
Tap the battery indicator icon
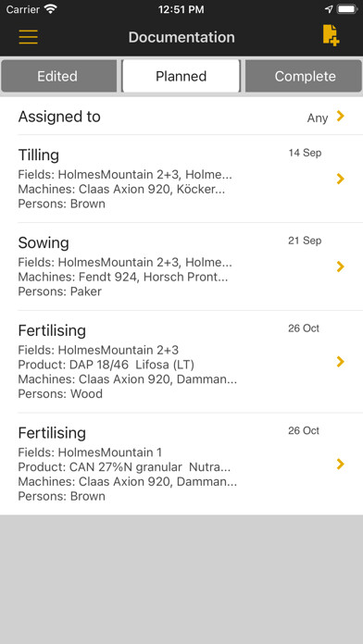click(347, 9)
